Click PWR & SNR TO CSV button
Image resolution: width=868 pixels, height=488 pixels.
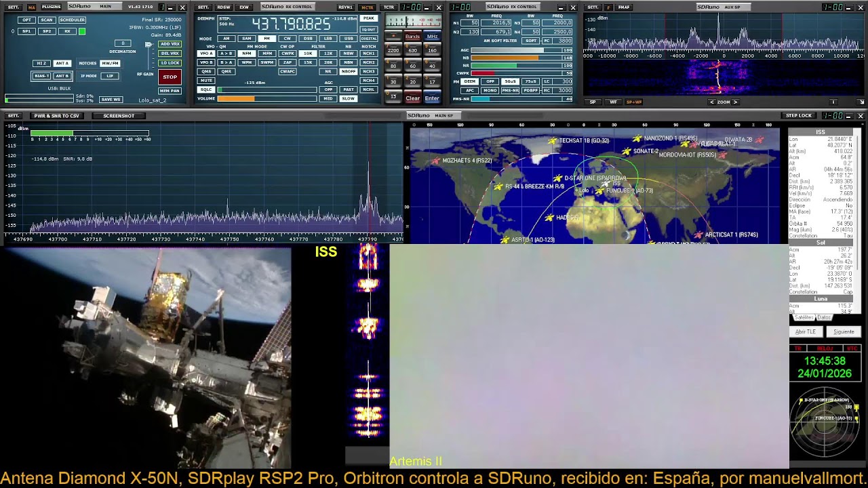coord(57,116)
